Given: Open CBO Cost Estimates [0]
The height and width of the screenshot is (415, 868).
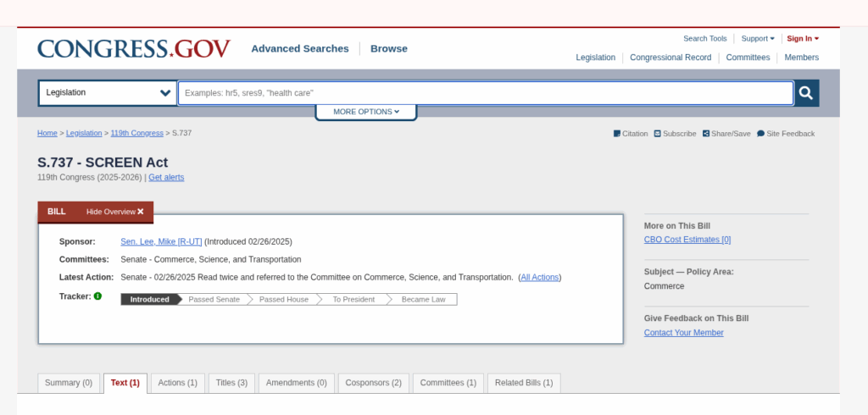Looking at the screenshot, I should tap(687, 240).
